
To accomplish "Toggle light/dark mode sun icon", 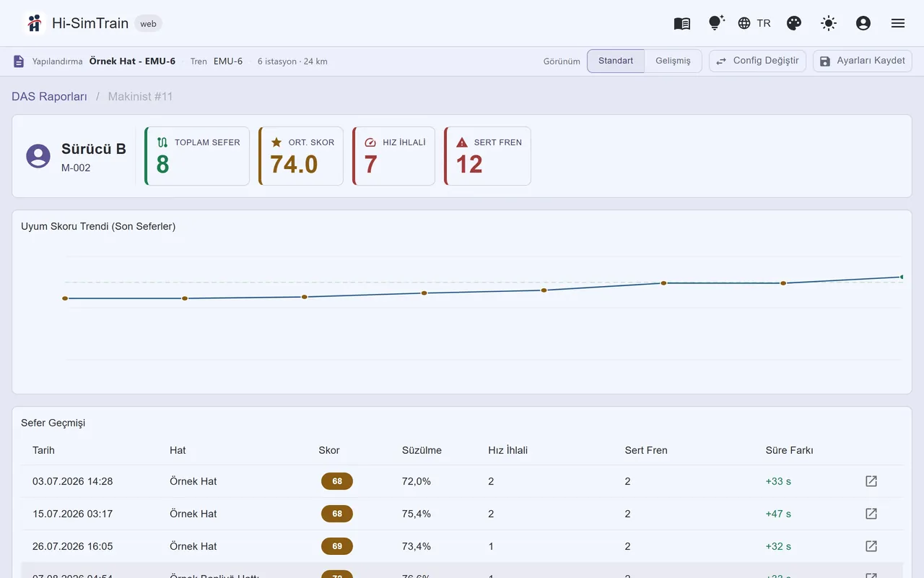I will 829,23.
